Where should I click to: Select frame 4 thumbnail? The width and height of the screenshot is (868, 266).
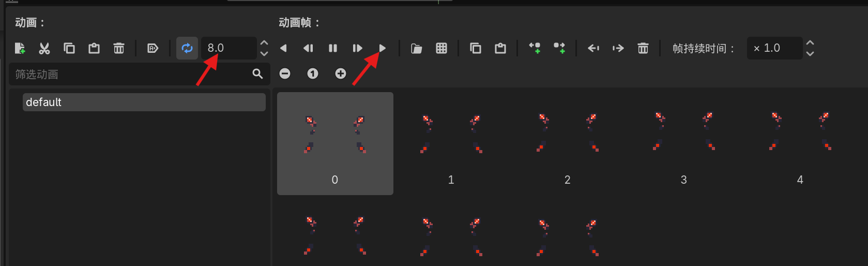pyautogui.click(x=800, y=143)
